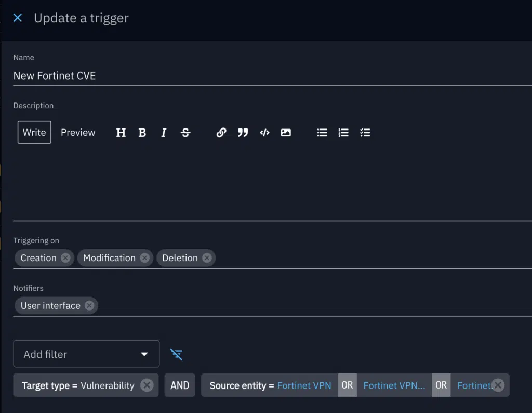Toggle bold text formatting
The height and width of the screenshot is (413, 532).
tap(142, 133)
